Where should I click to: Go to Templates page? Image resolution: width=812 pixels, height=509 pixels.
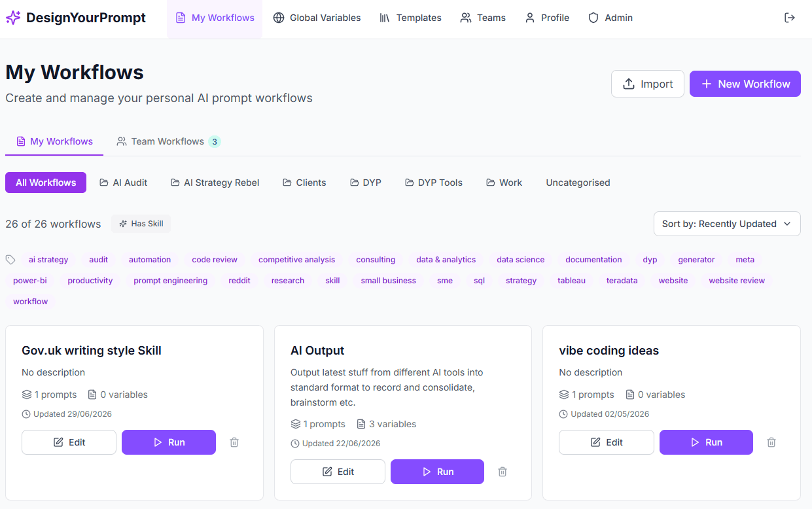410,18
